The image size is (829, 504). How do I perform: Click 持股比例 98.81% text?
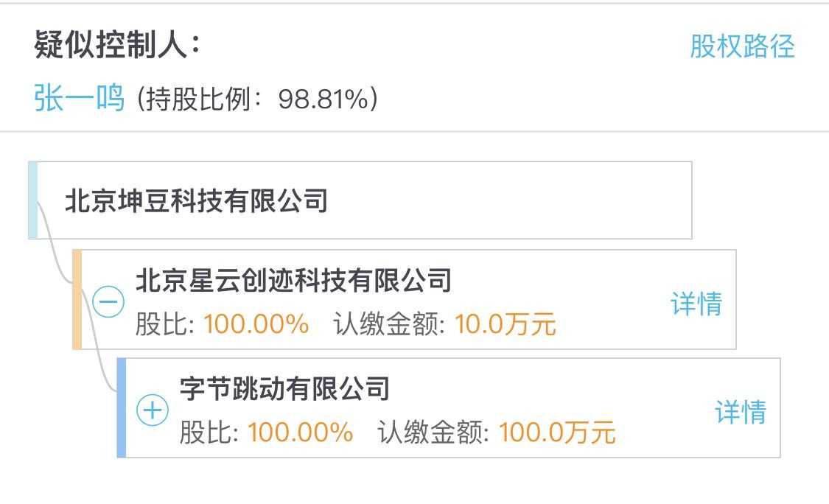tap(257, 99)
